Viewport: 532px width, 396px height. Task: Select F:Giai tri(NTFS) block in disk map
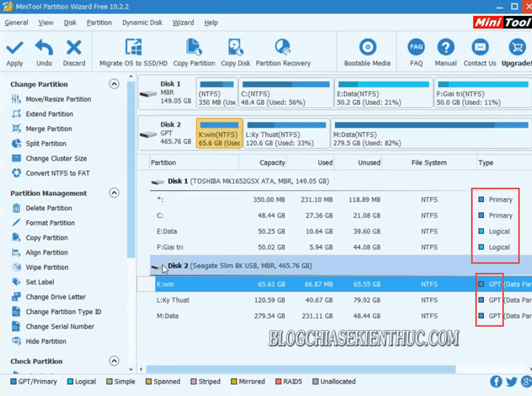(x=483, y=93)
